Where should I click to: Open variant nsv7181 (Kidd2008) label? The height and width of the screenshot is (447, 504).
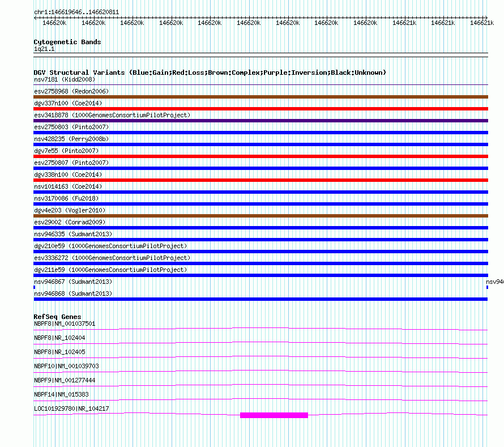(x=65, y=79)
